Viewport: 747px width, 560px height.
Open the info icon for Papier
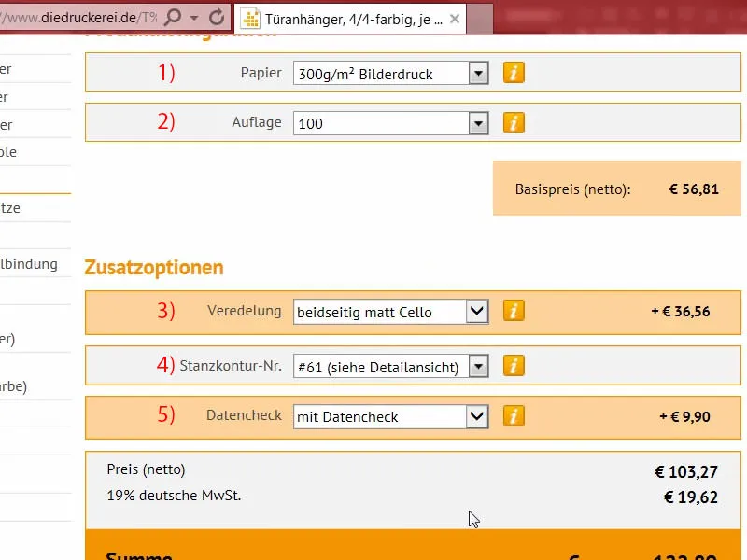pos(514,73)
